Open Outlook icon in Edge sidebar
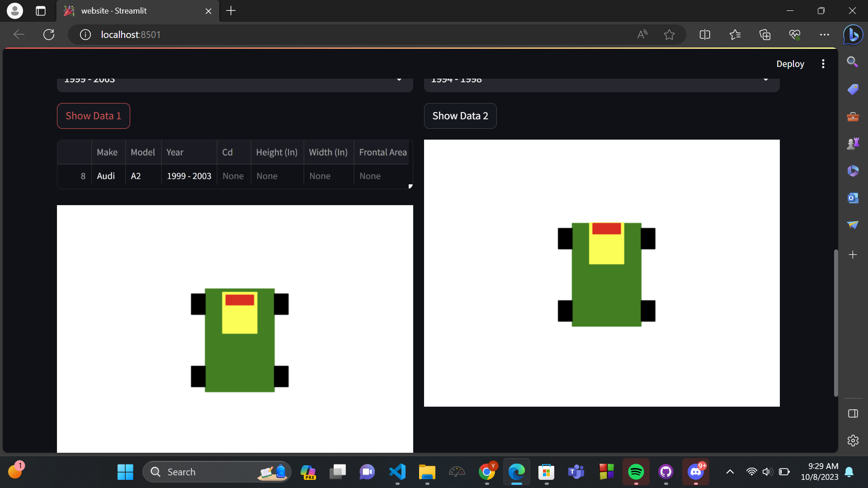The width and height of the screenshot is (868, 488). point(853,198)
